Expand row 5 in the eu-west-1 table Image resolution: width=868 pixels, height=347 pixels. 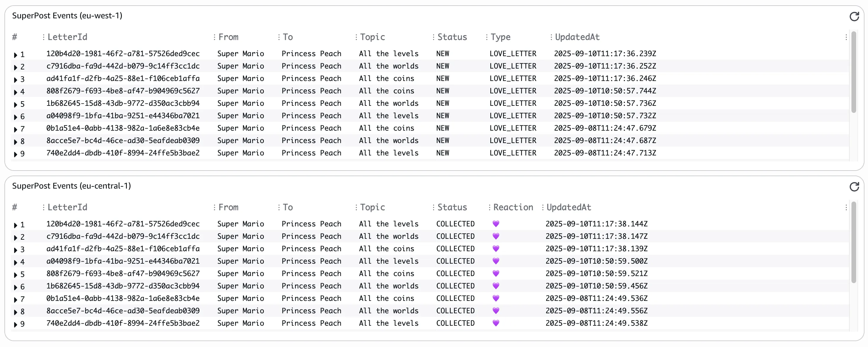(15, 104)
